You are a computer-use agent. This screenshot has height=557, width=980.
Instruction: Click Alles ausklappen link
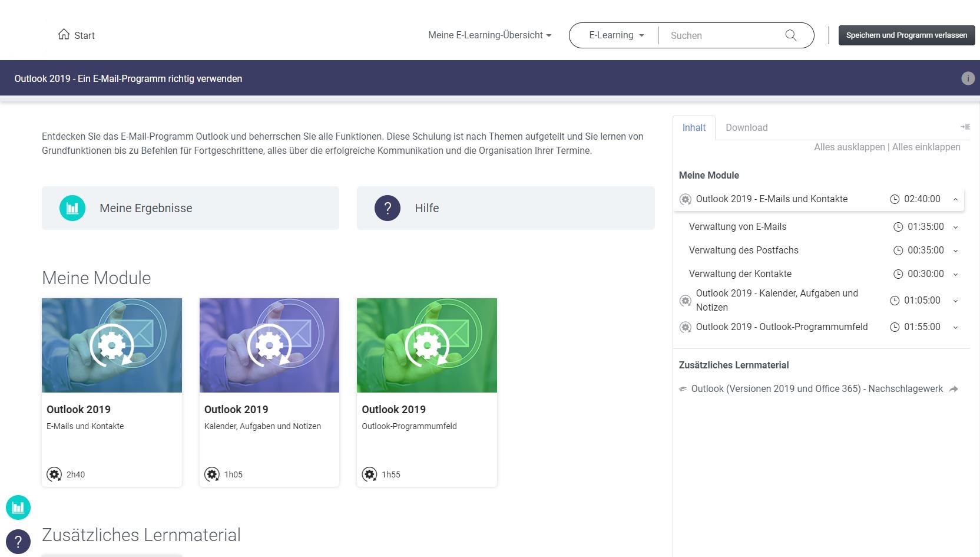[x=849, y=147]
